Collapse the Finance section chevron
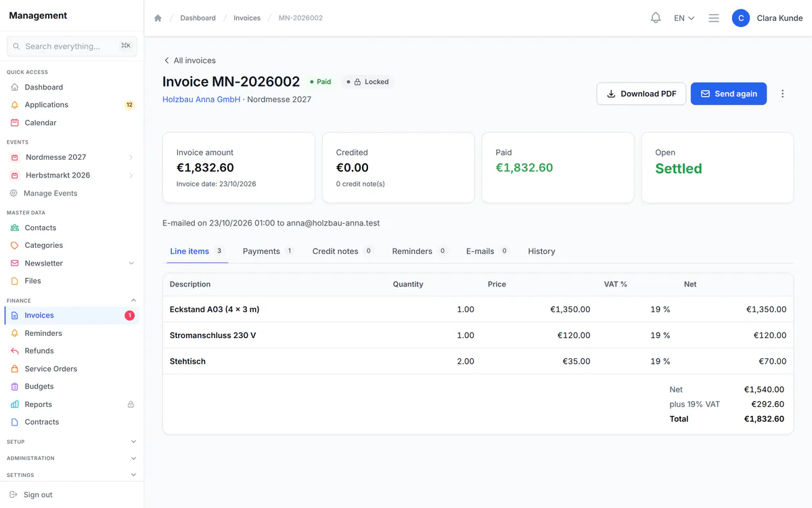The height and width of the screenshot is (508, 812). pos(133,301)
